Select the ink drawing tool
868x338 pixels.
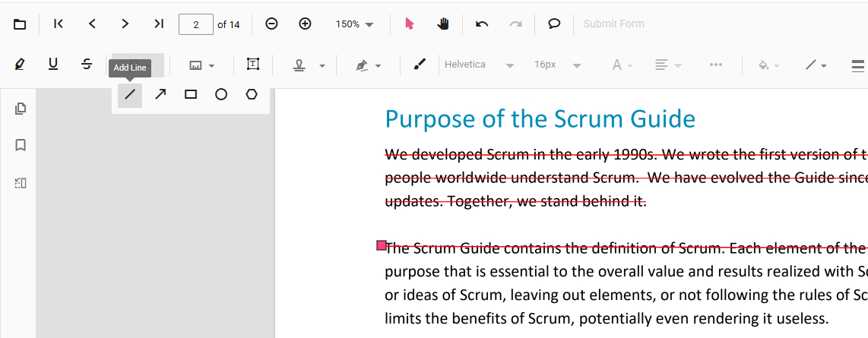pyautogui.click(x=420, y=65)
